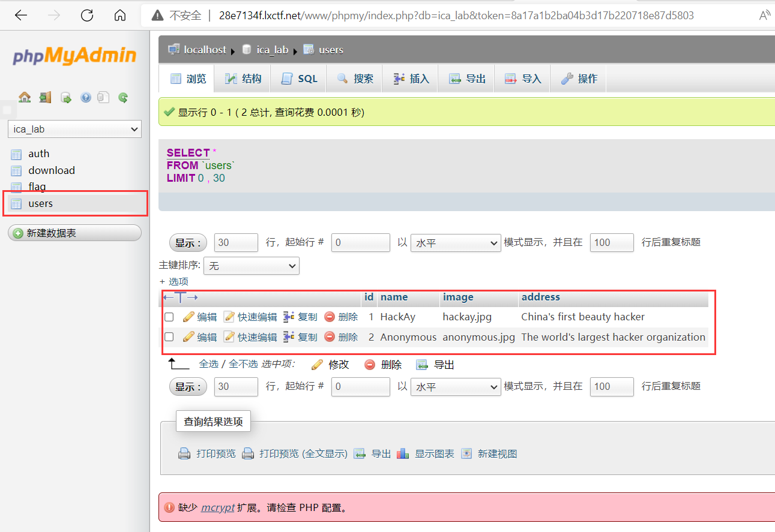Switch to the 结构 (Structure) tab
Screen dimensions: 775x532
pos(243,79)
